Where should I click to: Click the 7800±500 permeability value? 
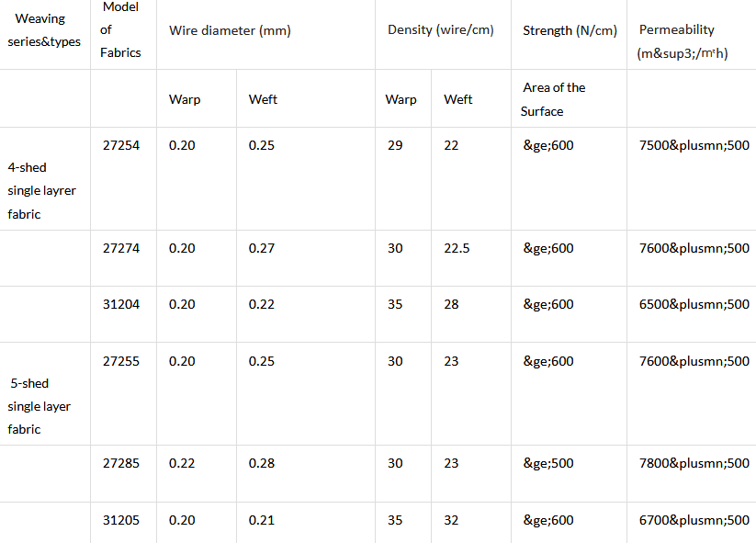click(694, 463)
